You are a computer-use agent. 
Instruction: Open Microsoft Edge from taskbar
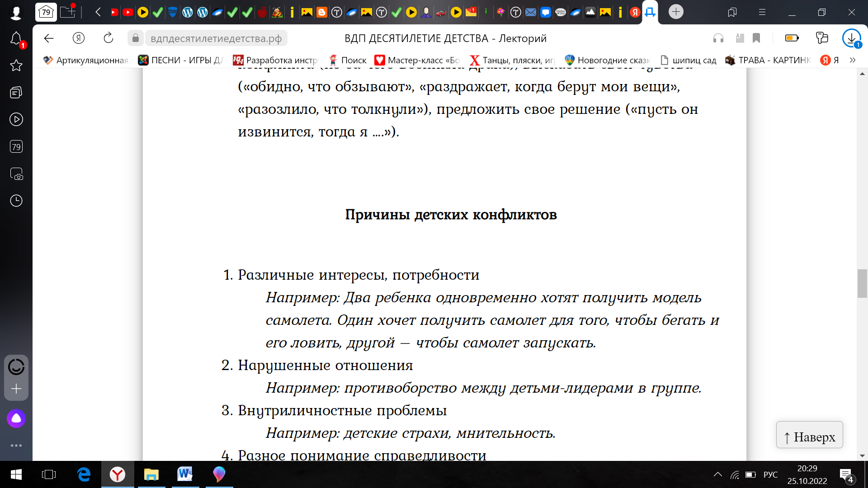tap(84, 474)
